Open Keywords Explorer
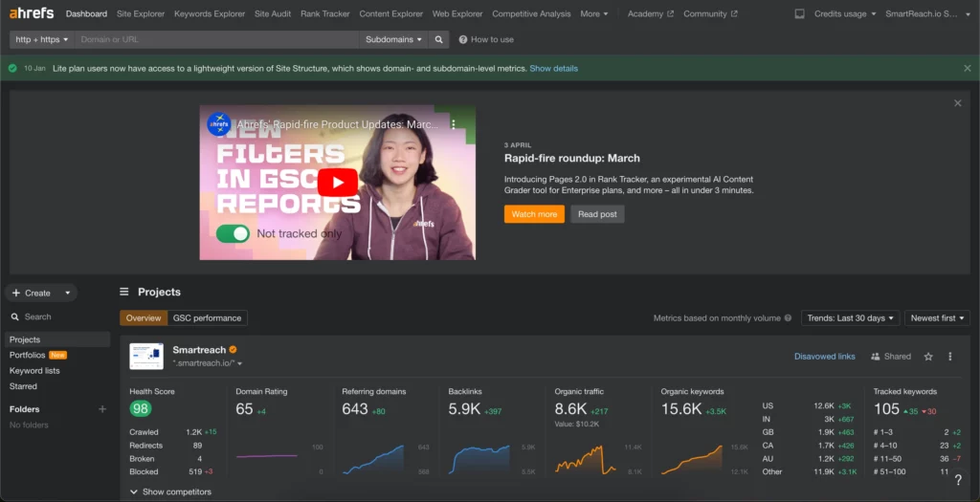This screenshot has height=502, width=980. coord(210,13)
